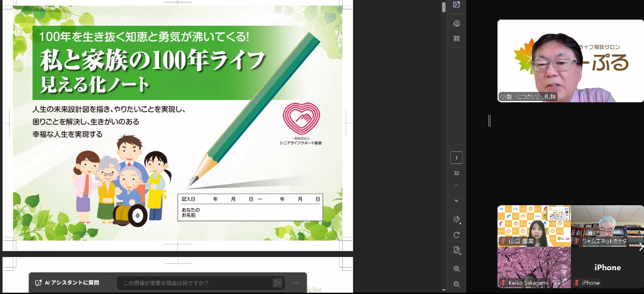
Task: Go to the previous page with up chevron
Action: coord(456,186)
